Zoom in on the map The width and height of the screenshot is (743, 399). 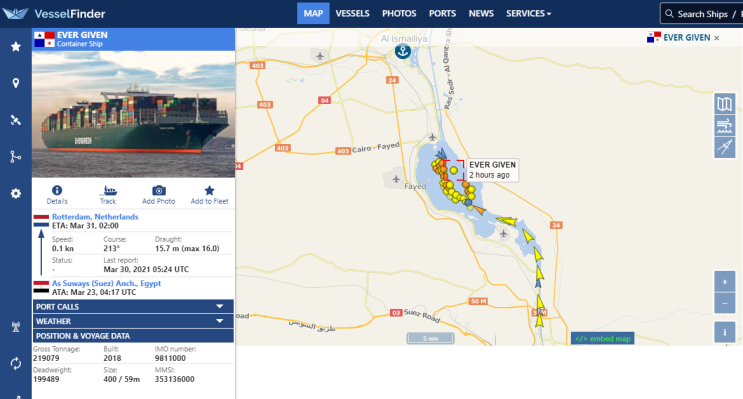tap(725, 282)
